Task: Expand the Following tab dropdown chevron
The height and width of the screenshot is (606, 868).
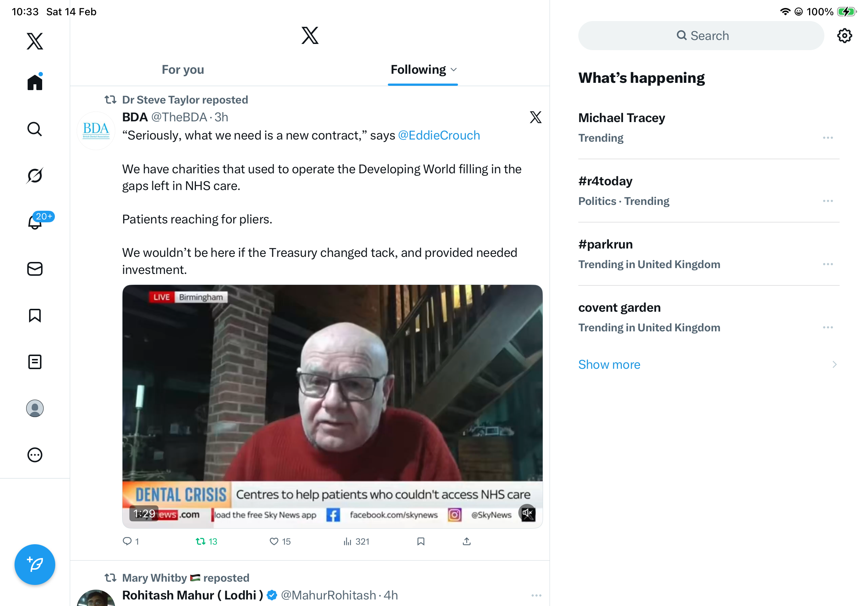Action: [x=454, y=70]
